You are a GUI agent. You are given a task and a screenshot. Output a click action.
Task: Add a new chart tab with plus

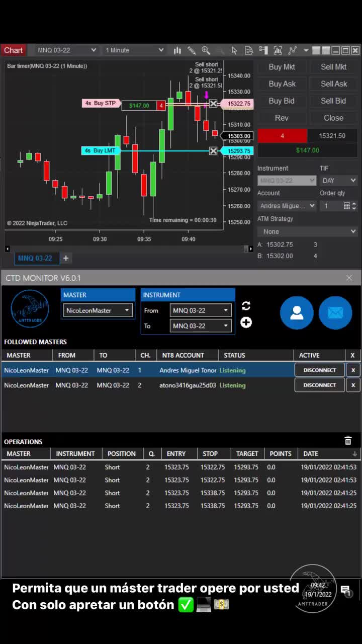(x=65, y=258)
